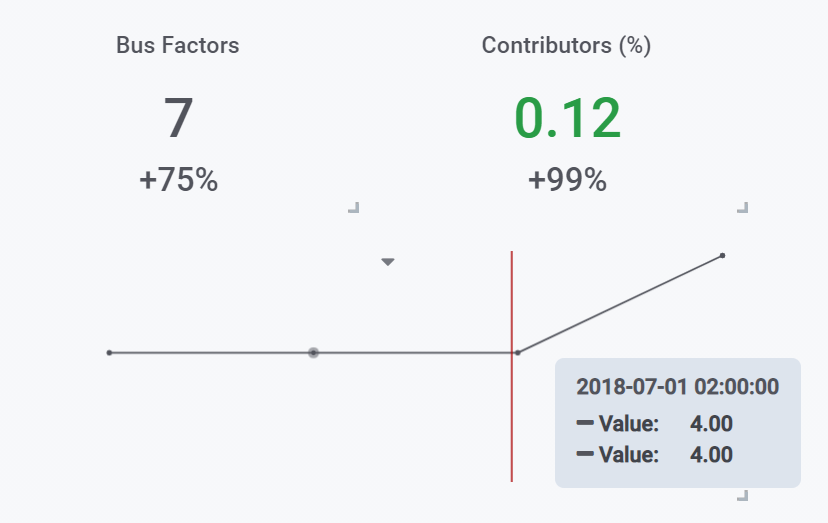Select the second Value row in tooltip

coord(655,455)
